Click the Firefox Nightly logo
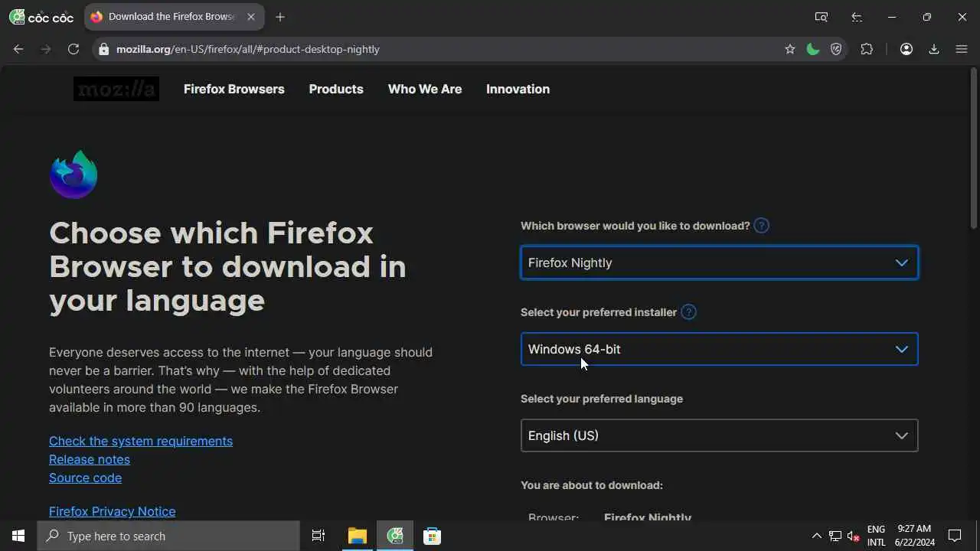 [73, 174]
